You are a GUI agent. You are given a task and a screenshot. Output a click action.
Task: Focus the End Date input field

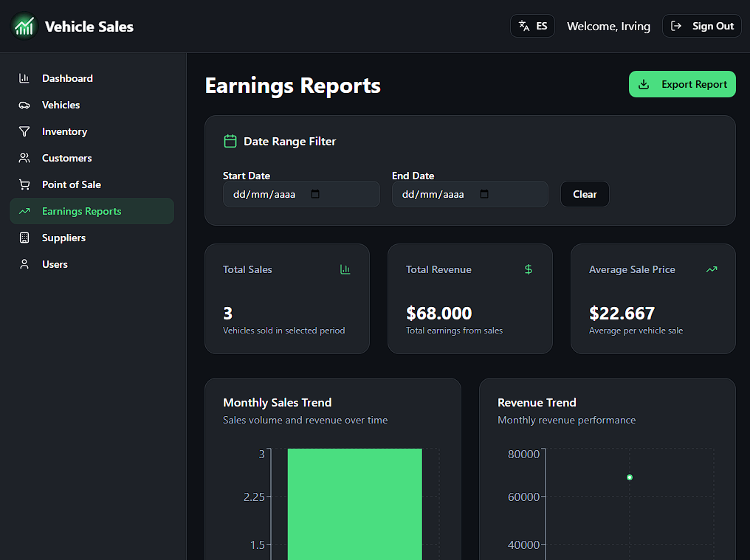pyautogui.click(x=470, y=194)
